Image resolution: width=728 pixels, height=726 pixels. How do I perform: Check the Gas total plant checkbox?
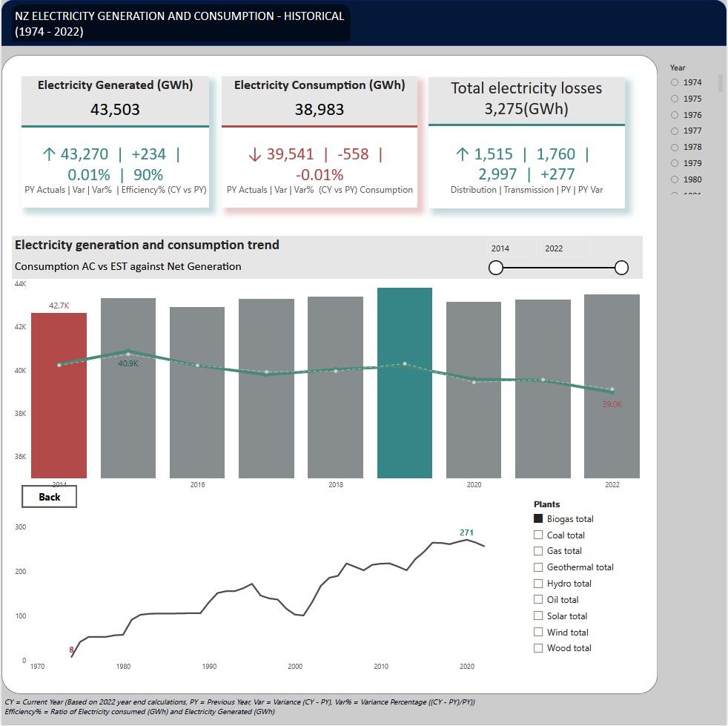point(538,551)
